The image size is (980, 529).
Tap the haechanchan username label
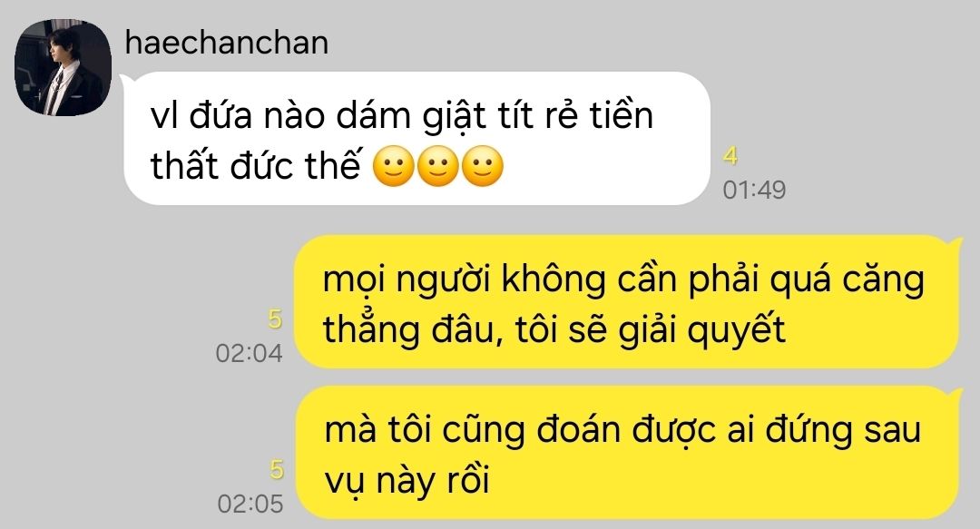click(x=227, y=43)
